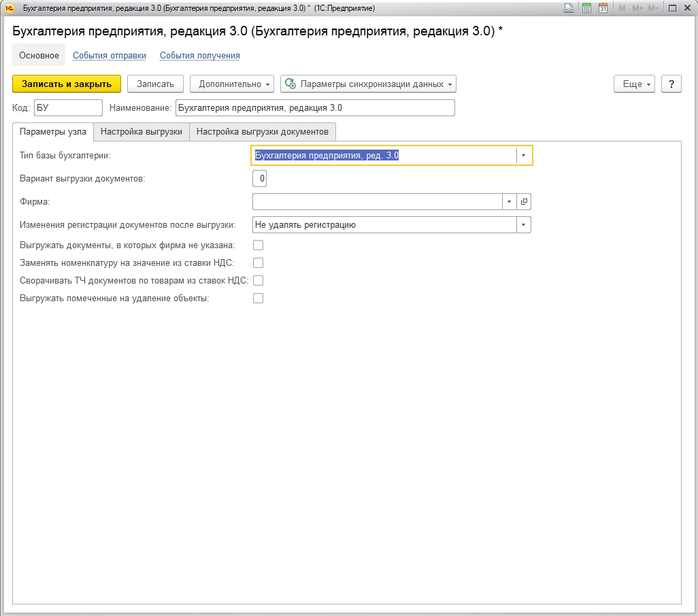Screen dimensions: 698x616
Task: Click the 'Вариант выгрузки документов' number field
Action: (259, 179)
